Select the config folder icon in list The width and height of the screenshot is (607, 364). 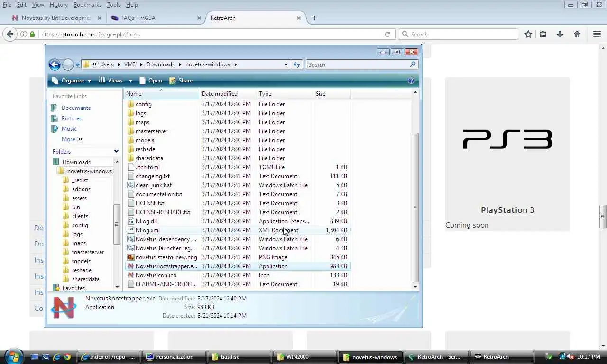tap(131, 104)
